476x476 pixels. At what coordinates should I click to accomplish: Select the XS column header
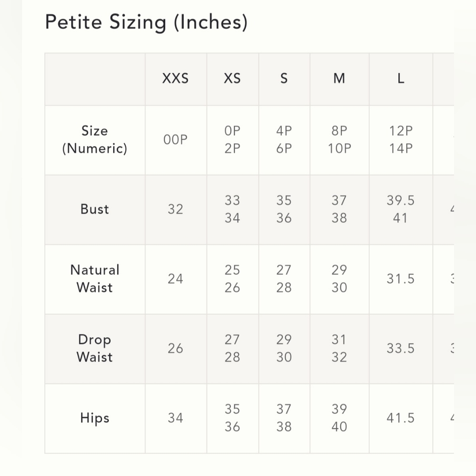point(233,79)
